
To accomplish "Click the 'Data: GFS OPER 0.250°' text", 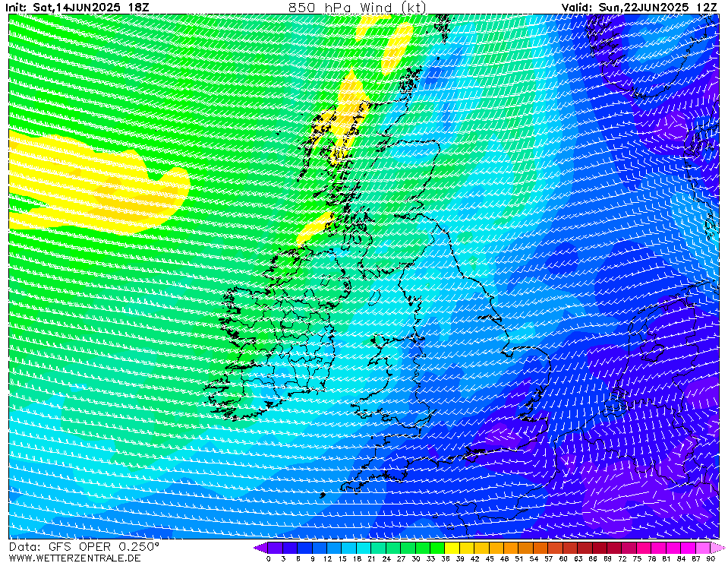I will point(84,547).
